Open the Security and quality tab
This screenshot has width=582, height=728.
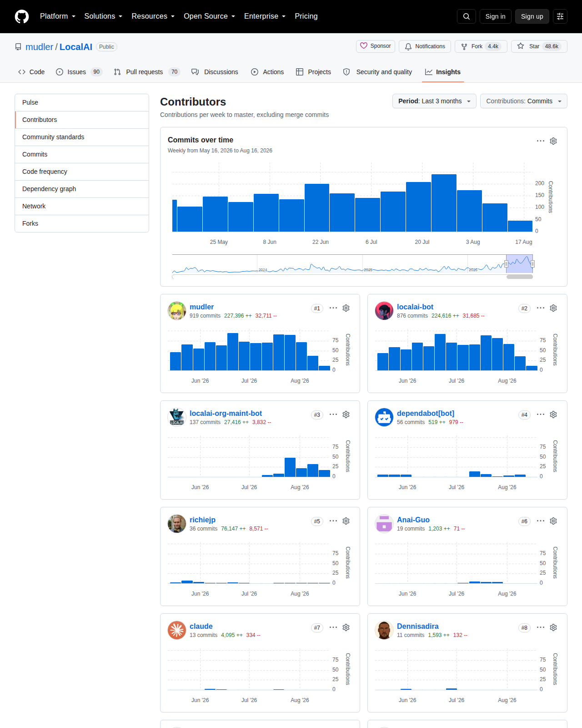377,72
